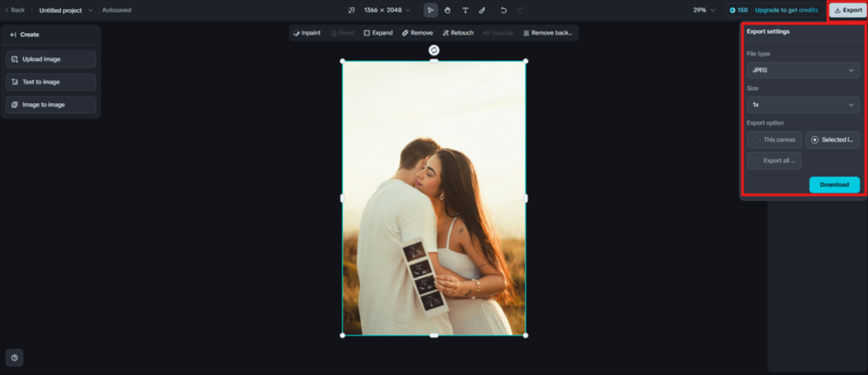Undo the last action
The image size is (868, 375).
point(503,10)
